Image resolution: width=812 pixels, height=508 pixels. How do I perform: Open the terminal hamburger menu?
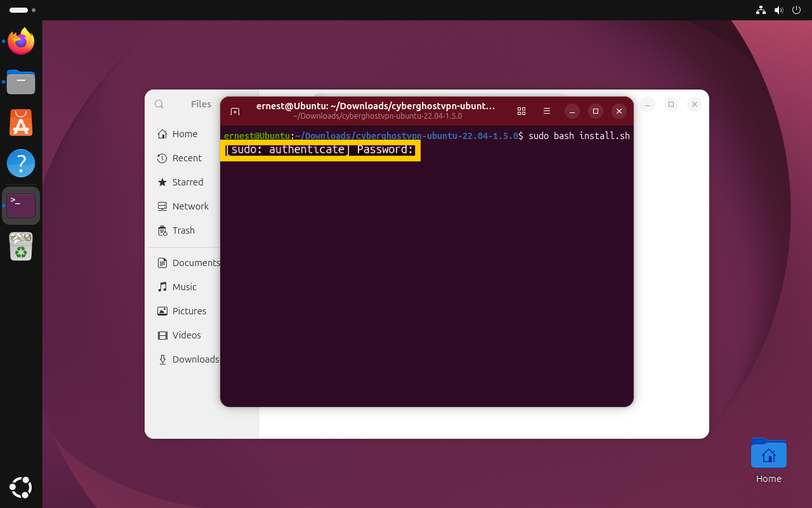(547, 111)
